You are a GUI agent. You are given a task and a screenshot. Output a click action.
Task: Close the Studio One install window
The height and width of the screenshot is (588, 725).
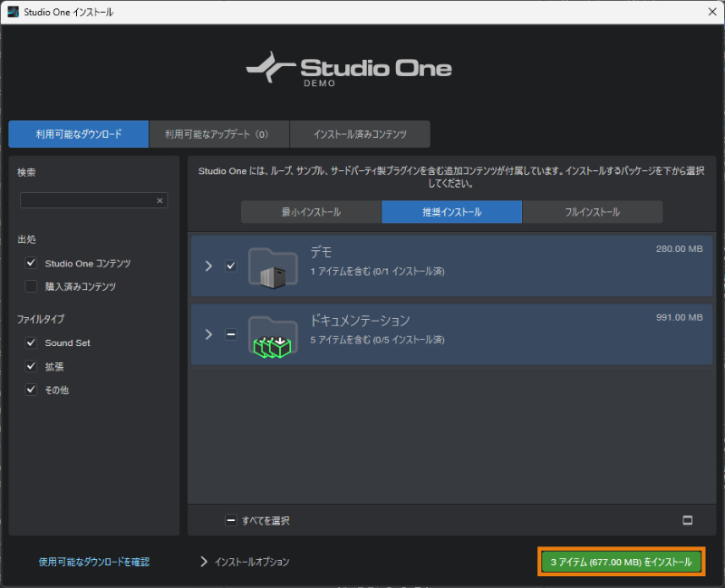[712, 12]
